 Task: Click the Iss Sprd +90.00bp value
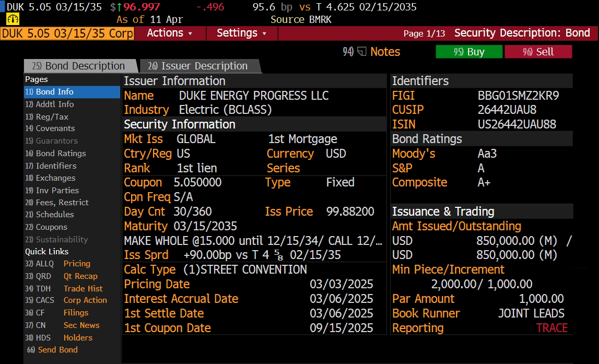pyautogui.click(x=262, y=255)
